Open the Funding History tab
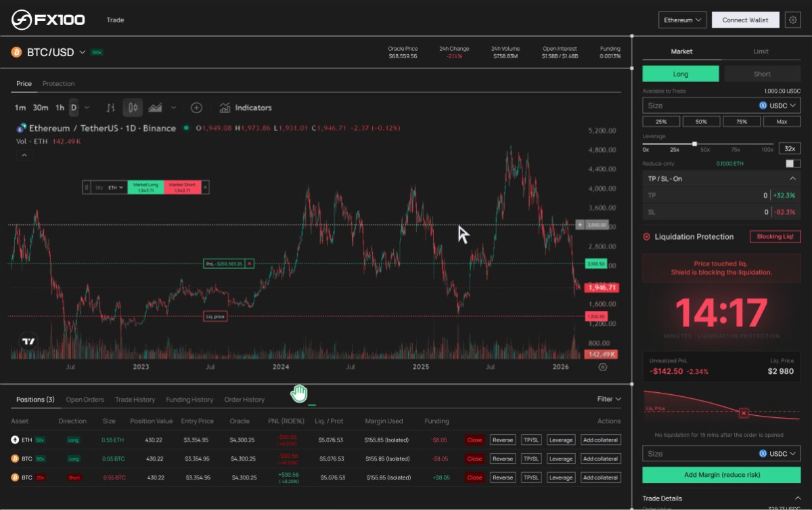 pos(189,400)
